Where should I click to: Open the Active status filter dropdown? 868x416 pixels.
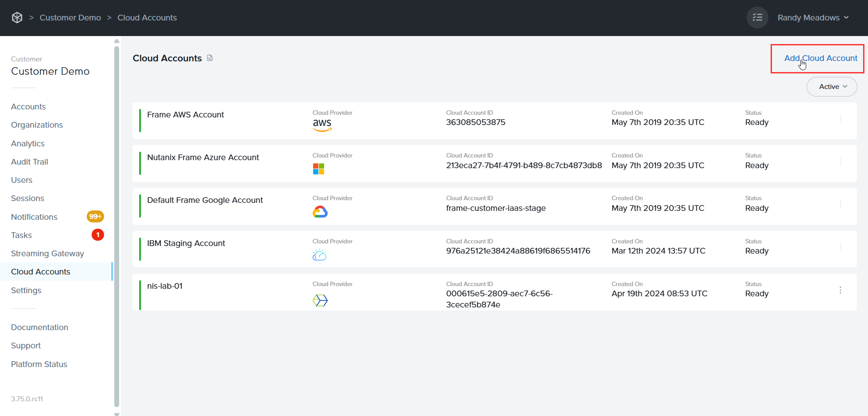tap(831, 86)
